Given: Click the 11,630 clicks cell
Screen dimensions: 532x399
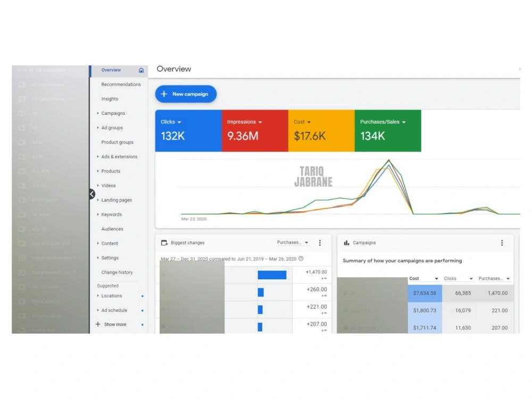Looking at the screenshot, I should [x=463, y=328].
